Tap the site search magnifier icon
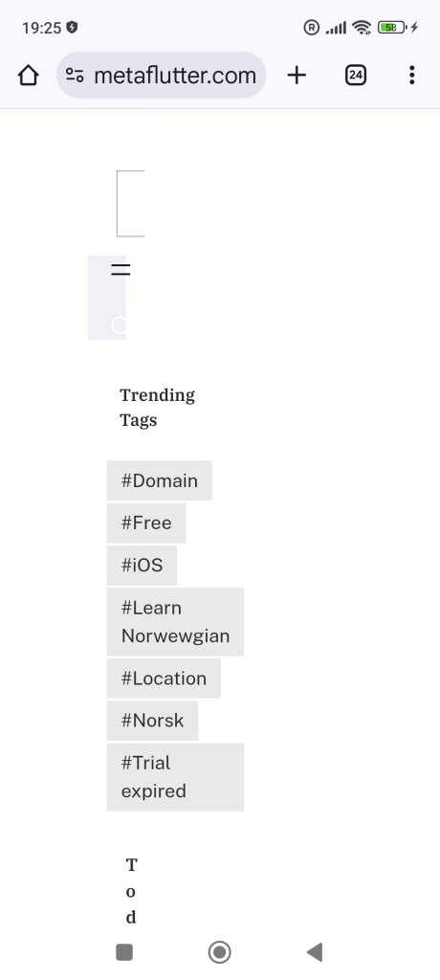Image resolution: width=440 pixels, height=980 pixels. [x=119, y=325]
